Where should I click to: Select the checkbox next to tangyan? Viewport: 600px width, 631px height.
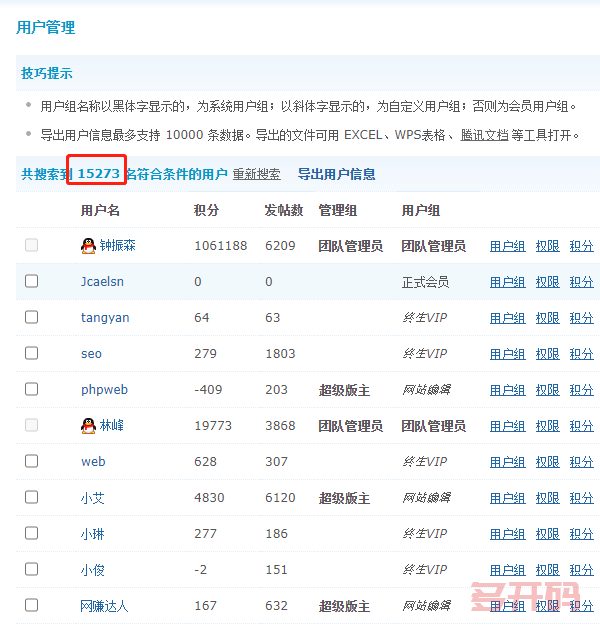pos(32,318)
